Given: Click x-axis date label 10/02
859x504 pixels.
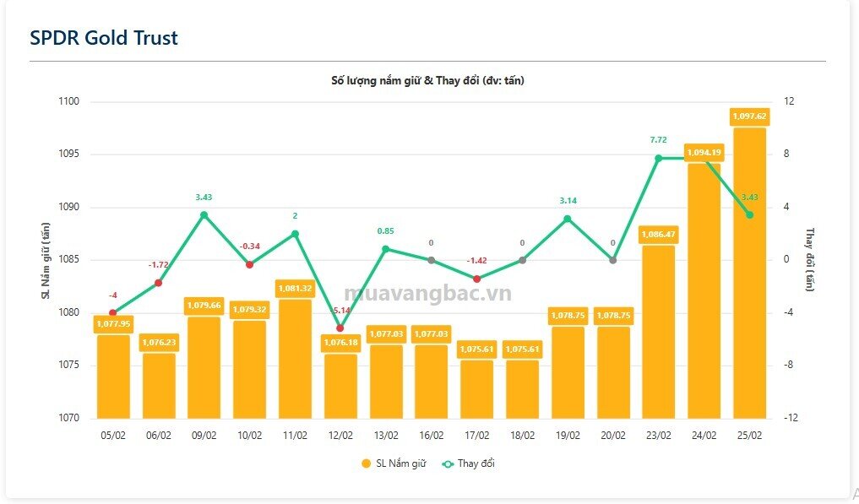Looking at the screenshot, I should (x=250, y=436).
